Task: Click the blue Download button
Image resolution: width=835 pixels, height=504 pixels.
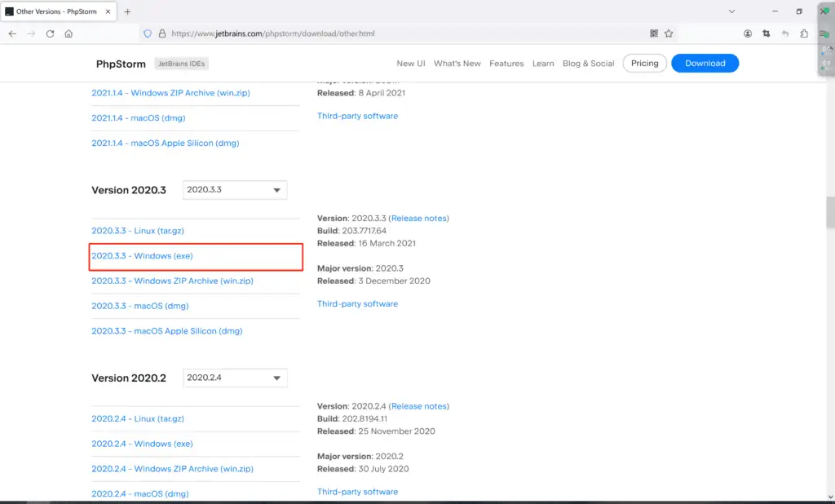Action: [x=705, y=64]
